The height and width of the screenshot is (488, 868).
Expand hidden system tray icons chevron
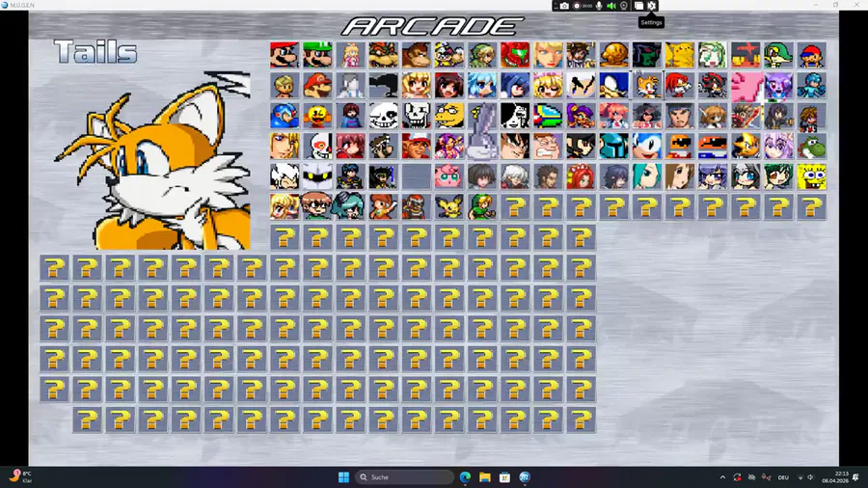(722, 477)
